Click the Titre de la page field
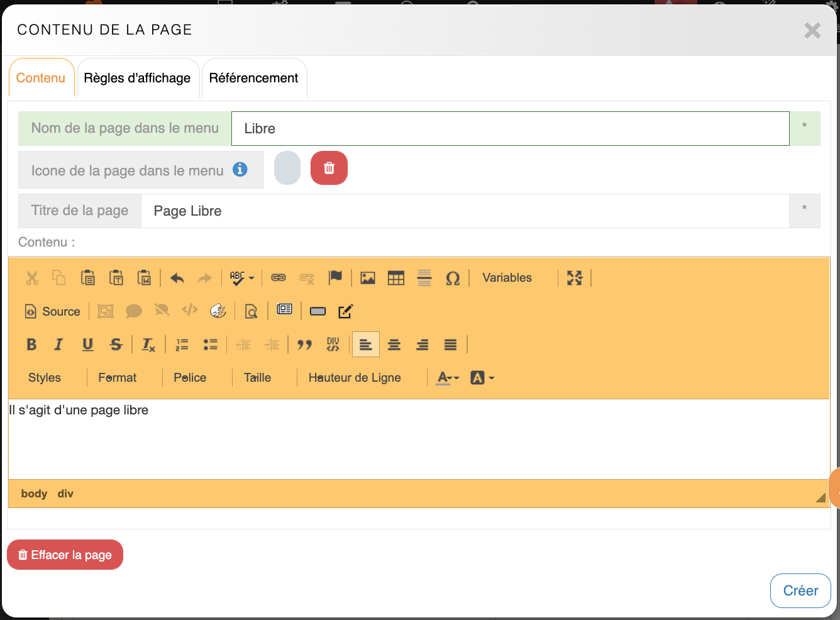840x620 pixels. 464,211
